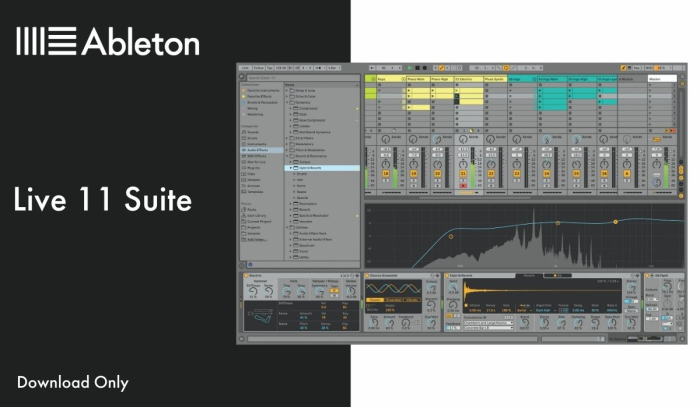Select Audio Effects category in browser

[259, 149]
